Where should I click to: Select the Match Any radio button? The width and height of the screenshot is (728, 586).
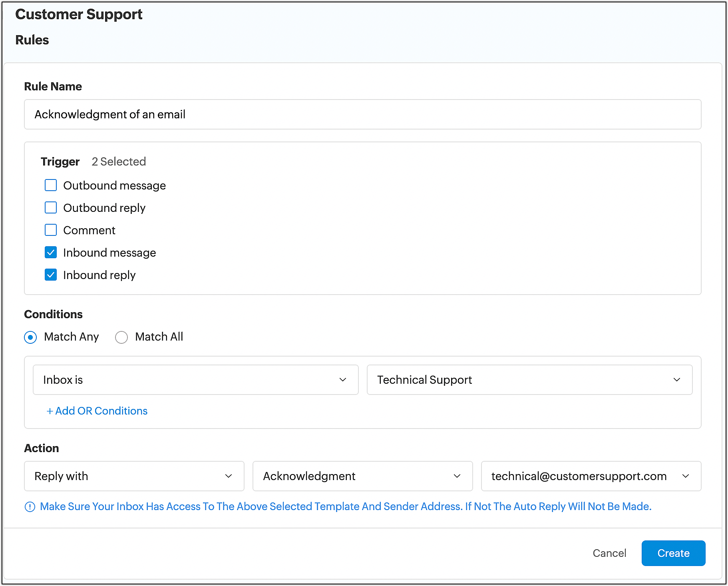30,337
